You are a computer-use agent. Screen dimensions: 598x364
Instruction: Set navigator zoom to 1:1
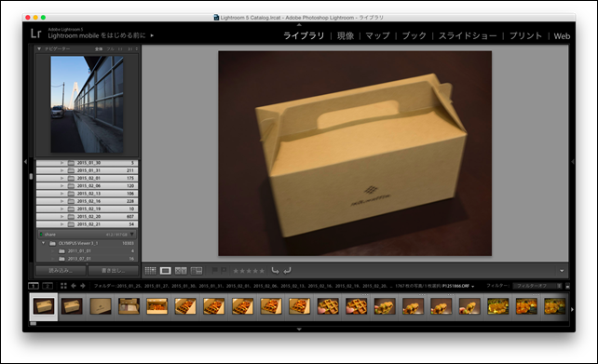coord(120,48)
